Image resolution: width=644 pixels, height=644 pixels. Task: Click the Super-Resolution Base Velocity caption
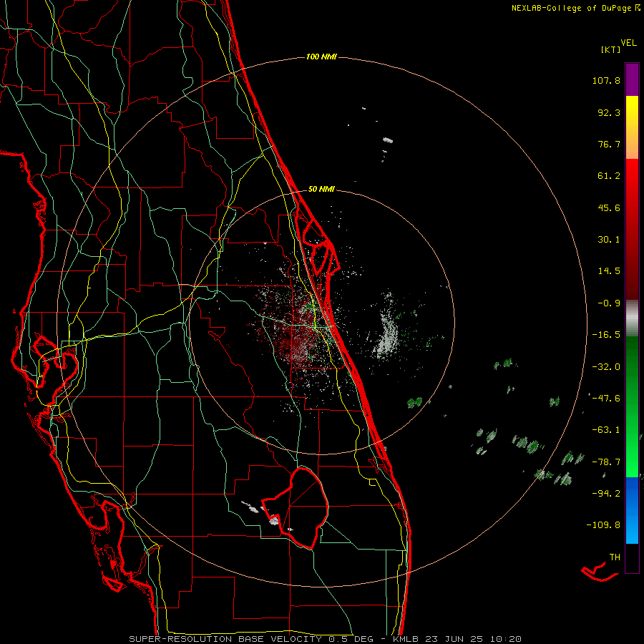326,639
